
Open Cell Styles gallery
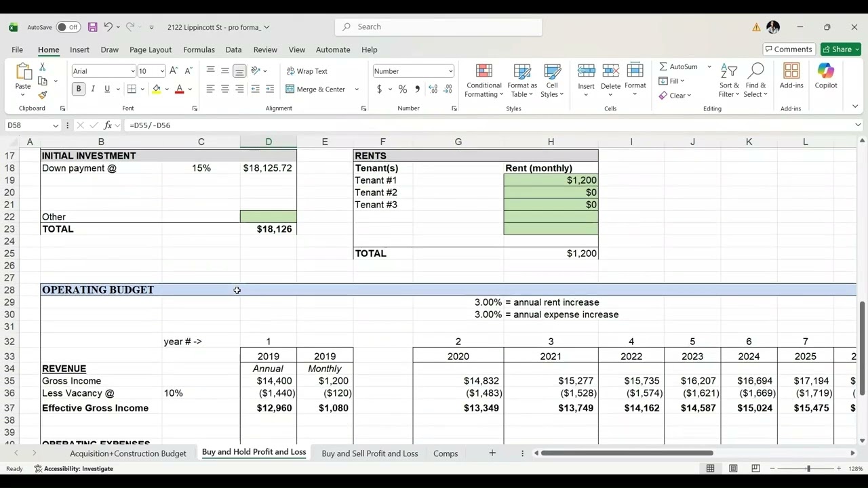click(x=552, y=81)
